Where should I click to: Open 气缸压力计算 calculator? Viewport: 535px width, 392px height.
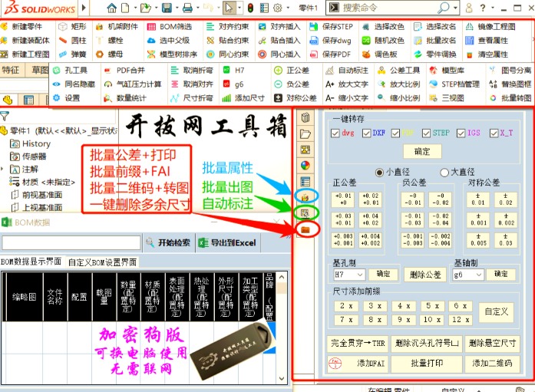pos(133,84)
